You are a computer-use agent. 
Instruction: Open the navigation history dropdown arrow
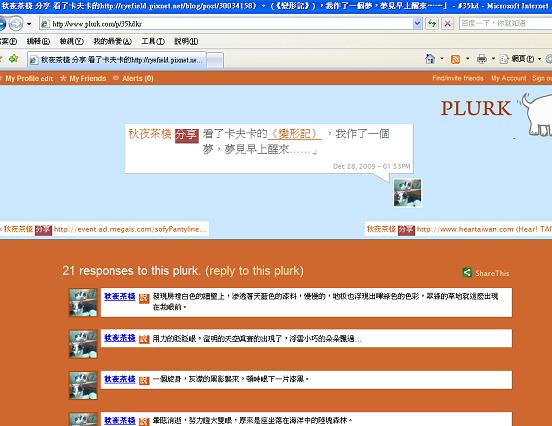29,24
